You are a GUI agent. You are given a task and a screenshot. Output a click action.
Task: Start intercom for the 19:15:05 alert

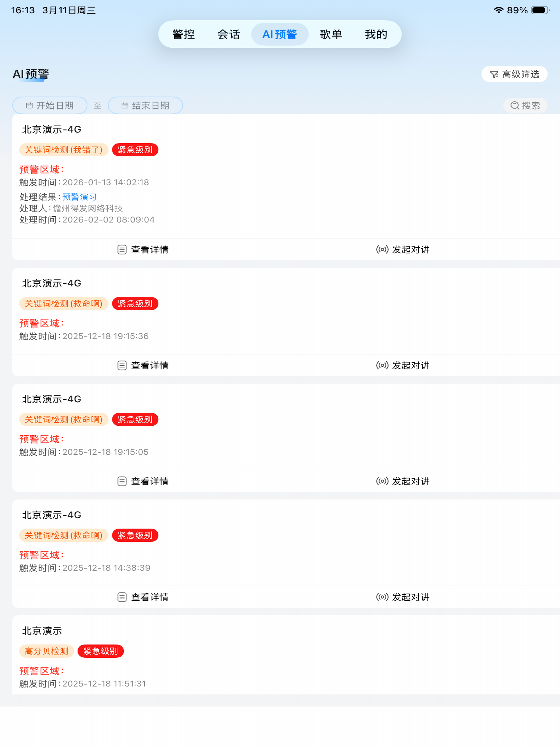pos(403,481)
